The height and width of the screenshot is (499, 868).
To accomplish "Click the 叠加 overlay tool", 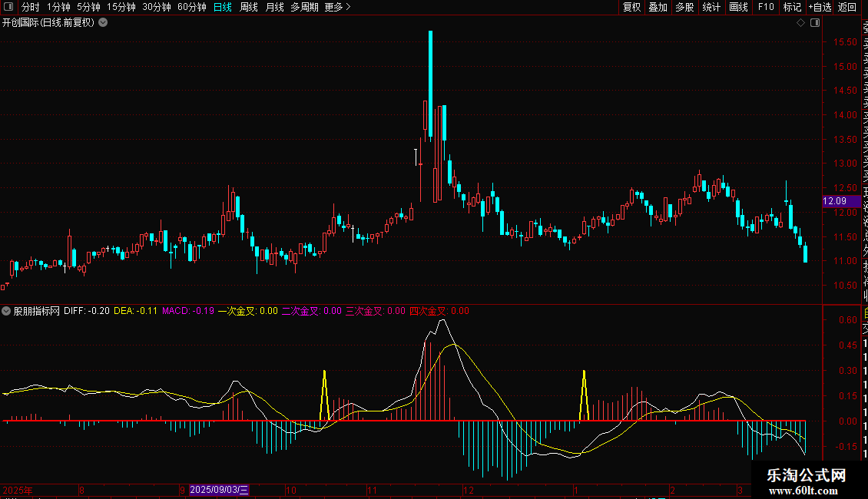I will tap(658, 7).
